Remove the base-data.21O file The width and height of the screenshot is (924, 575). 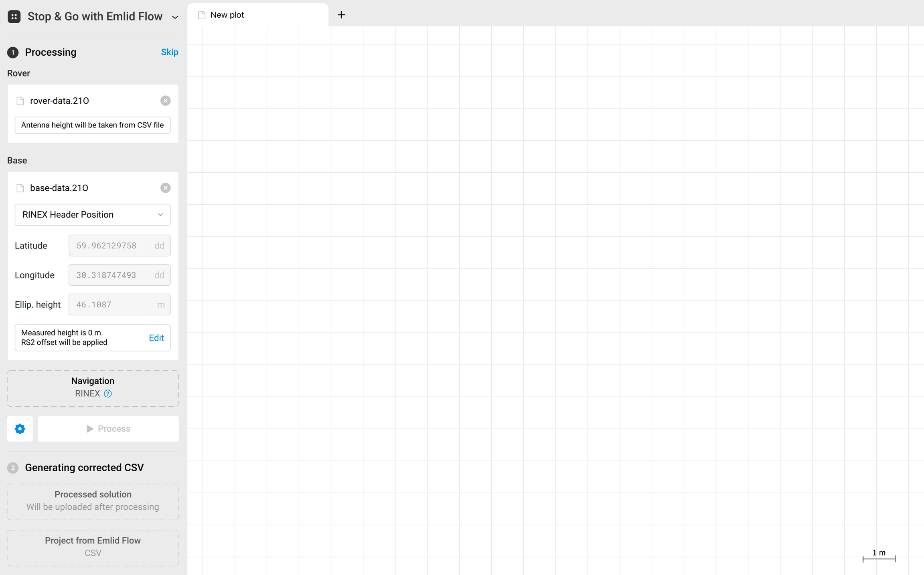pyautogui.click(x=165, y=188)
